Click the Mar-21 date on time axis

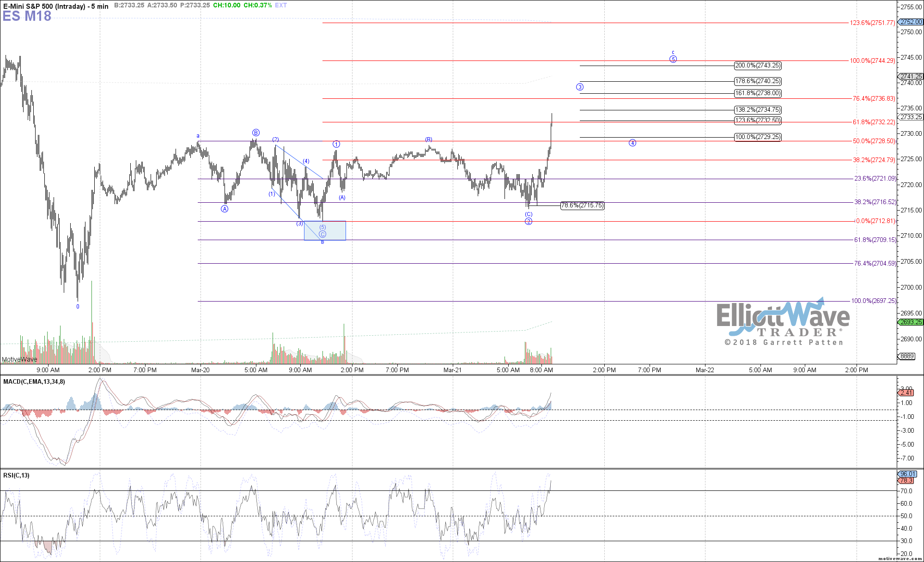pos(452,370)
